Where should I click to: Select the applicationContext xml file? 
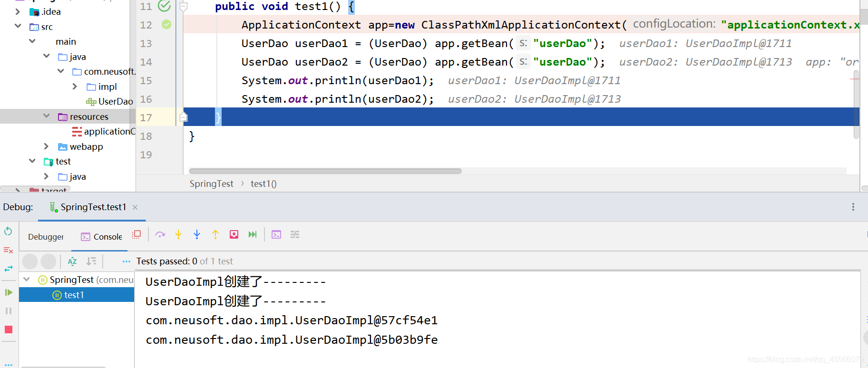[x=104, y=131]
